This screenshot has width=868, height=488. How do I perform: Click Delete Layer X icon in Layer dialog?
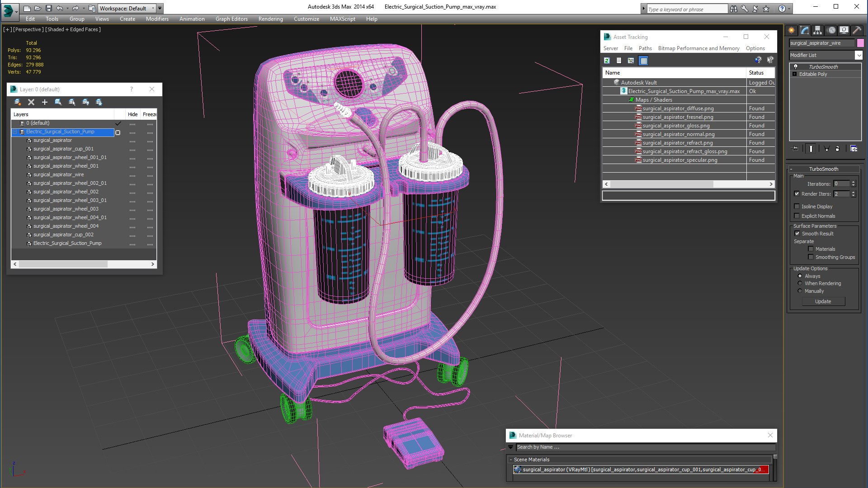coord(31,102)
